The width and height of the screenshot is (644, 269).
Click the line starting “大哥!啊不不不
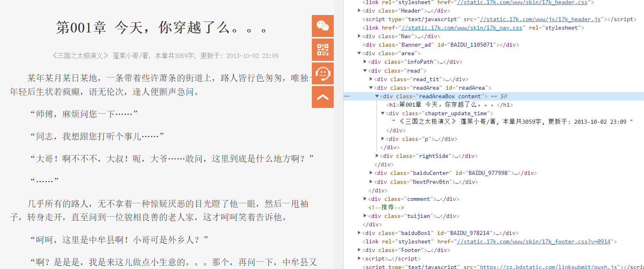click(x=171, y=159)
